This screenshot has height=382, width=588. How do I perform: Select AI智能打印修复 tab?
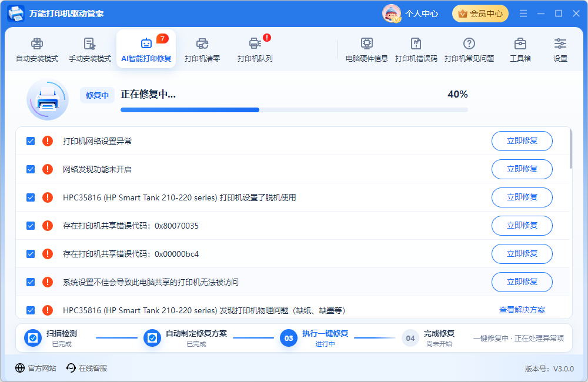[x=146, y=49]
